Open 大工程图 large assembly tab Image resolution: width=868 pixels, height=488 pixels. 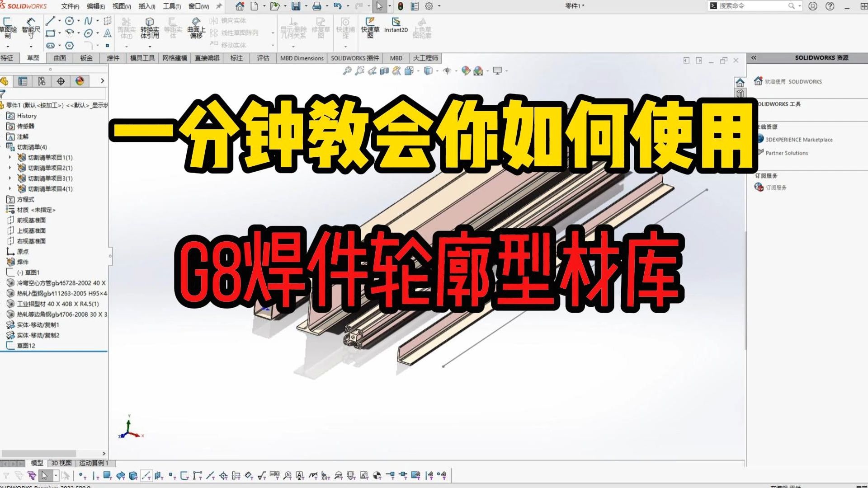point(425,58)
